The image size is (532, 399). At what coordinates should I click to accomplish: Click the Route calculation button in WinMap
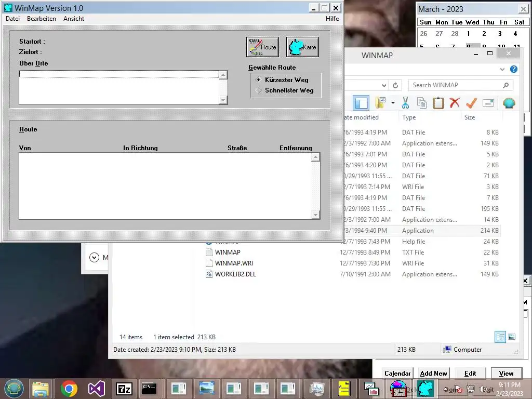(x=262, y=47)
